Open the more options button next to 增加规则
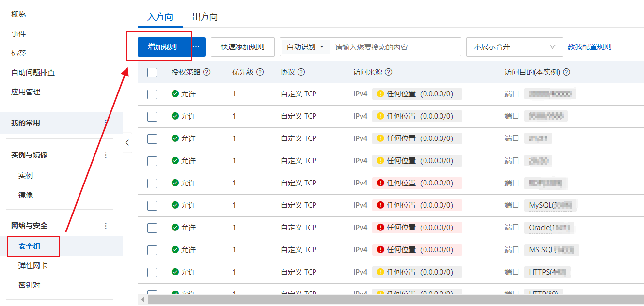The image size is (644, 306). point(196,47)
